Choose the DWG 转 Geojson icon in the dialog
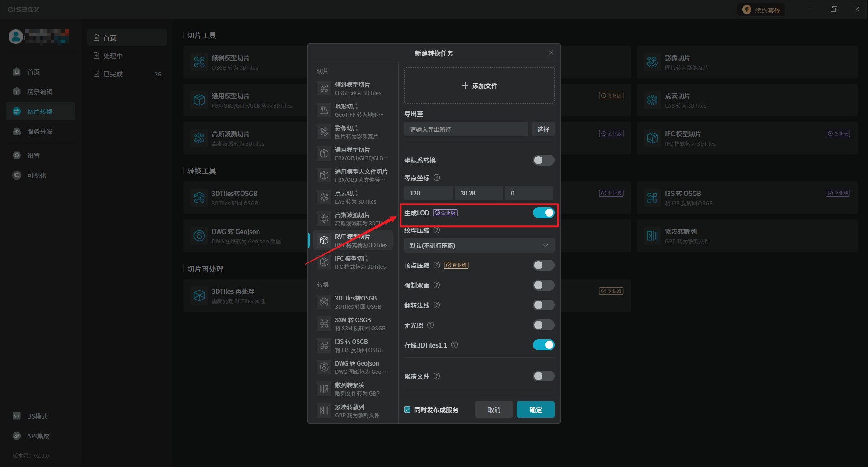 pyautogui.click(x=324, y=367)
